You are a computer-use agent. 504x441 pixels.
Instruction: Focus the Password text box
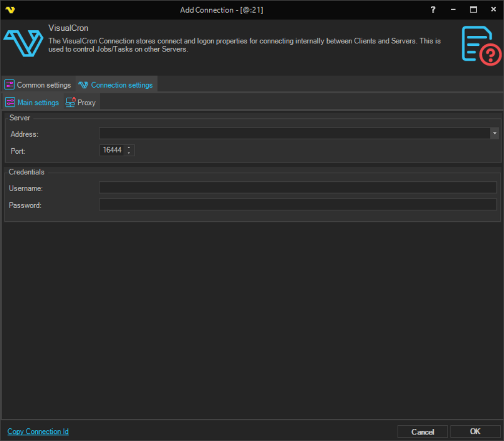[297, 205]
